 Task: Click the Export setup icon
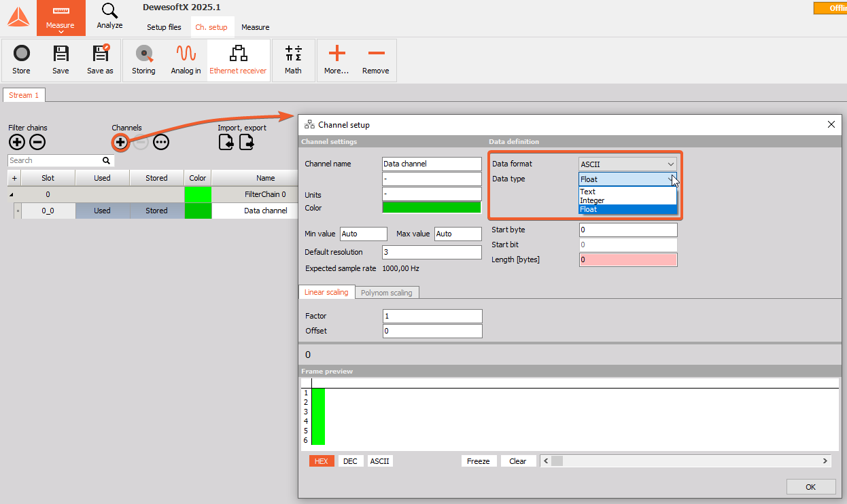[247, 142]
